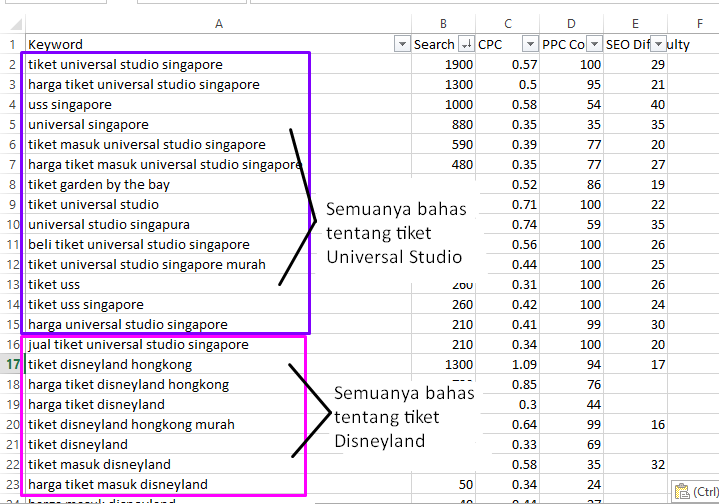Click SEO difficulty value 17
The width and height of the screenshot is (719, 504).
coord(635,365)
